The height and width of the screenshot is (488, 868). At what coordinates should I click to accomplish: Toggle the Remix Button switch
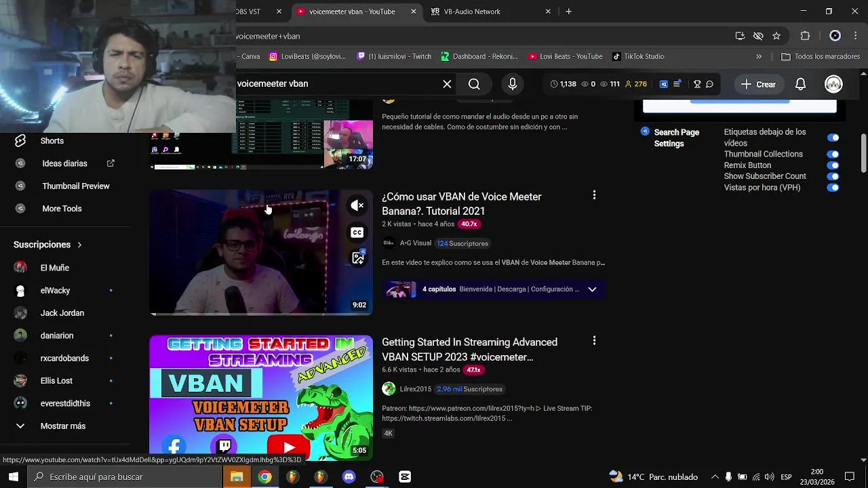(833, 165)
